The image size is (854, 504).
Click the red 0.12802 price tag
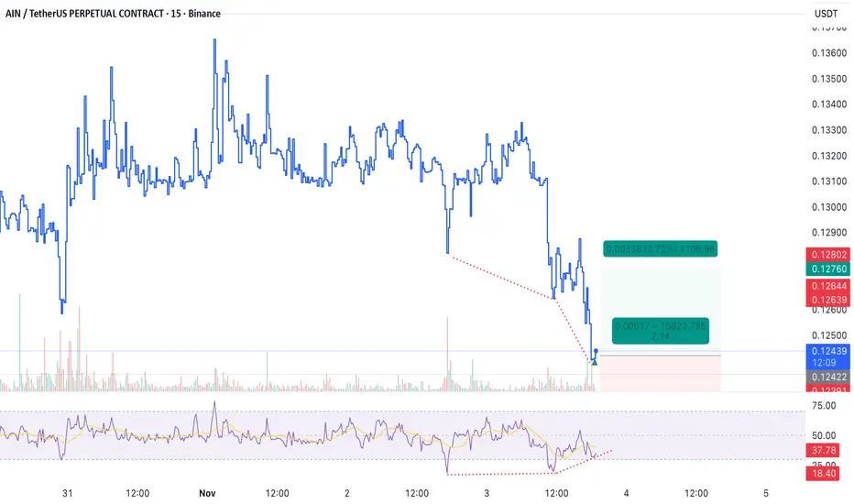click(827, 255)
